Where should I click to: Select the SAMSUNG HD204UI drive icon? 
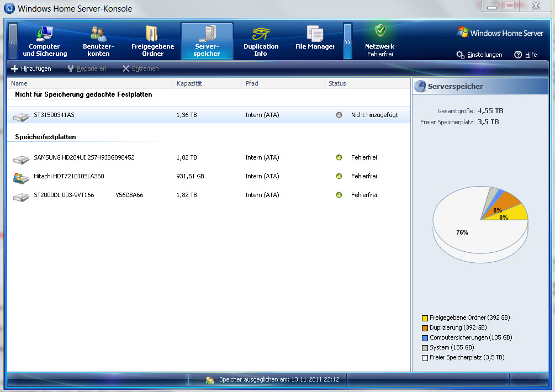(x=21, y=158)
